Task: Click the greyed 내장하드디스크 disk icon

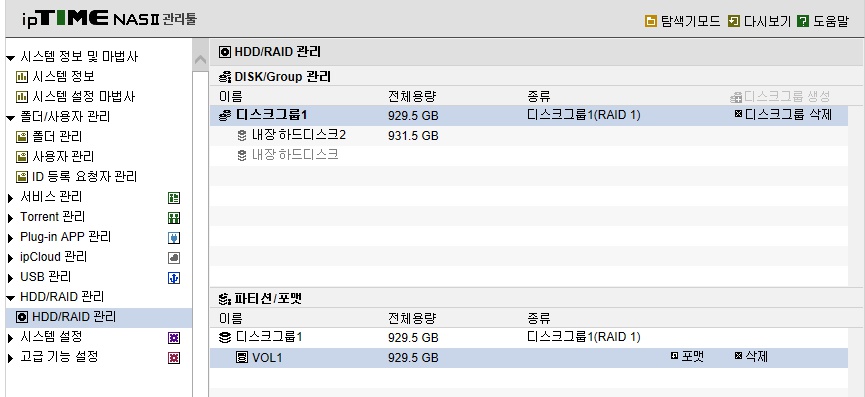Action: pos(242,156)
